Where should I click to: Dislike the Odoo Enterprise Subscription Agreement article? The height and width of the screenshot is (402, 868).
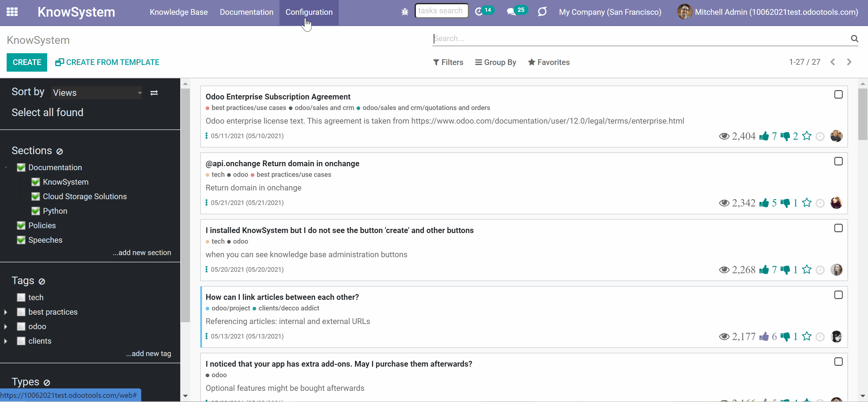785,136
